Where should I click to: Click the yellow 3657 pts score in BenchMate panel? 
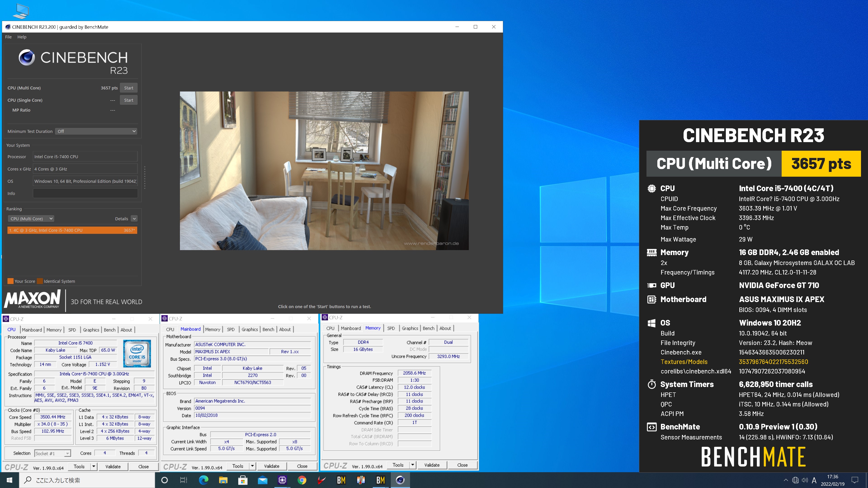click(x=821, y=164)
